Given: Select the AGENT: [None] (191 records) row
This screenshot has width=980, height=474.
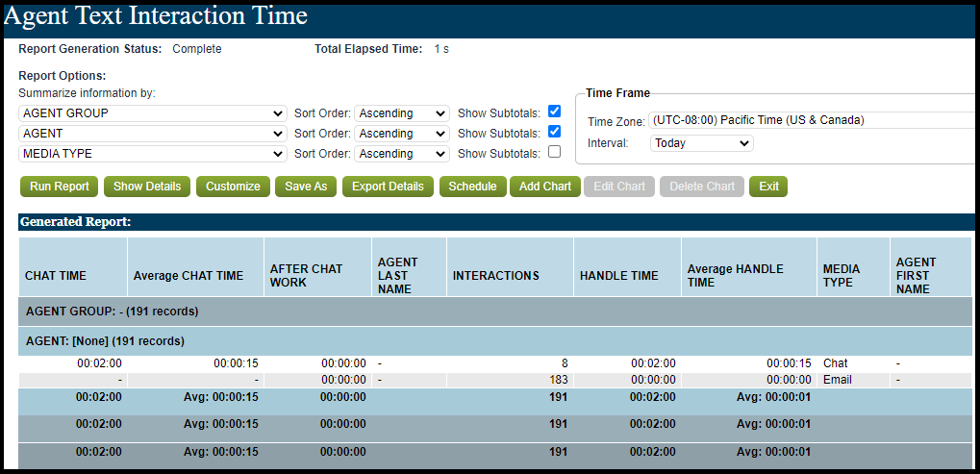Looking at the screenshot, I should (496, 341).
